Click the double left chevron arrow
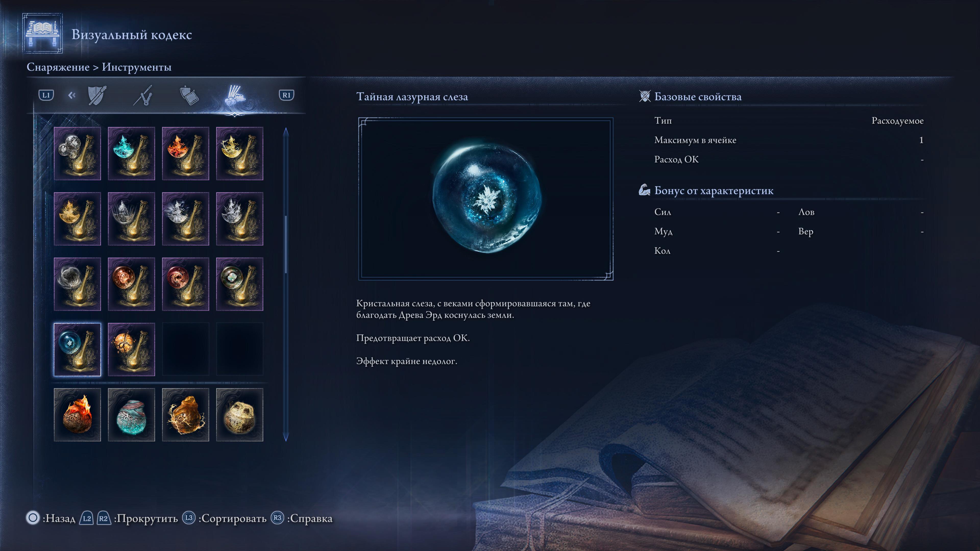 click(x=71, y=95)
